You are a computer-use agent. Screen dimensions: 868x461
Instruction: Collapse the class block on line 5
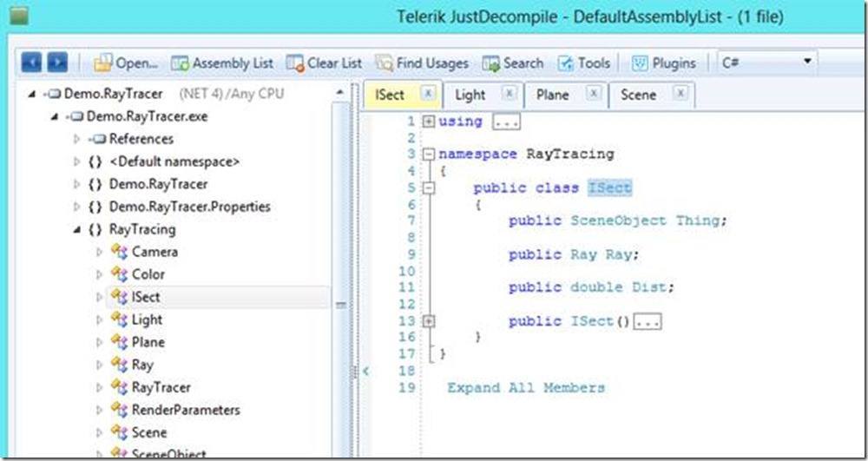(x=429, y=188)
